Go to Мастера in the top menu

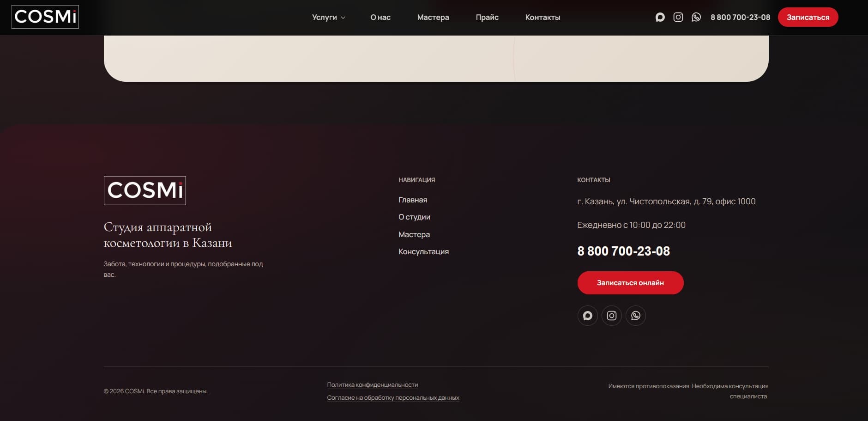pos(433,18)
